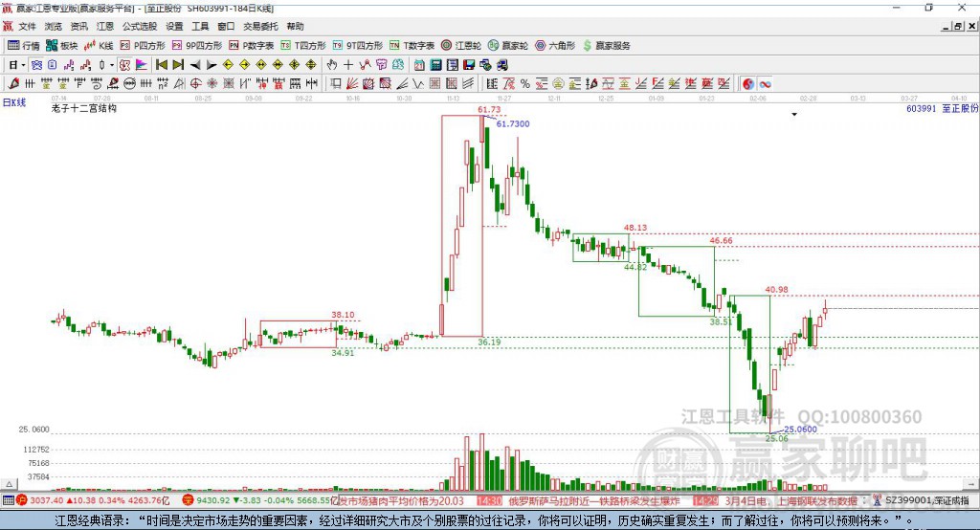Click the floppy disk save icon
Viewport: 980px width, 530px height.
(469, 65)
